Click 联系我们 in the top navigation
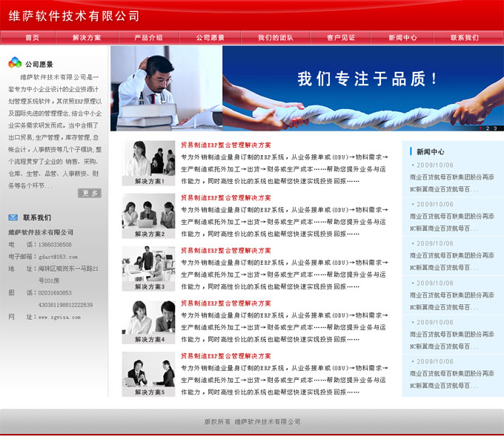 click(x=465, y=37)
